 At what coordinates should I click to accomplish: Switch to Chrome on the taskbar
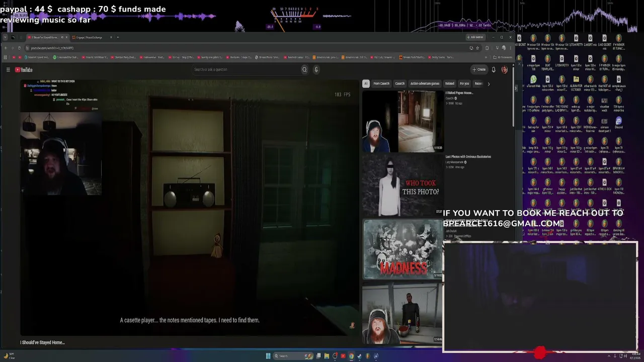pyautogui.click(x=351, y=356)
